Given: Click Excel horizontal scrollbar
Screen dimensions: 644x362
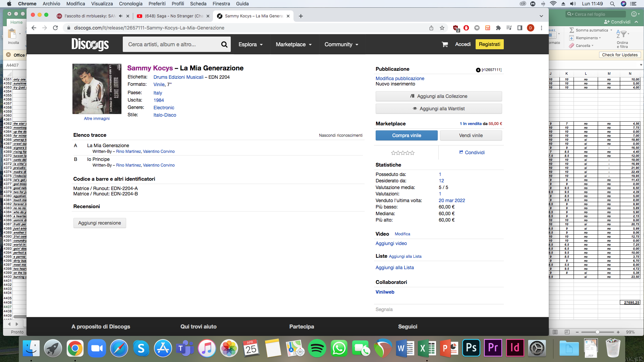Looking at the screenshot, I should [20, 317].
